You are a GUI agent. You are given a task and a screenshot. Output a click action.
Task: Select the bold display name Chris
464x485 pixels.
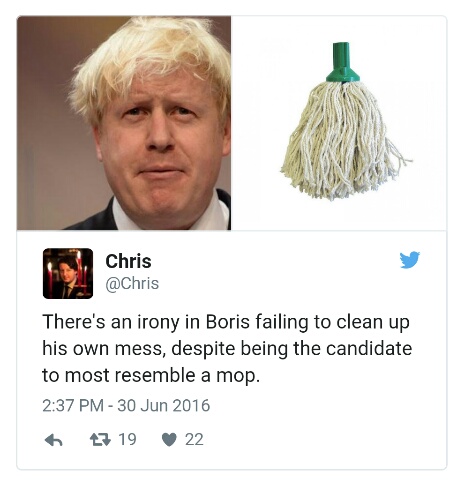[x=128, y=261]
